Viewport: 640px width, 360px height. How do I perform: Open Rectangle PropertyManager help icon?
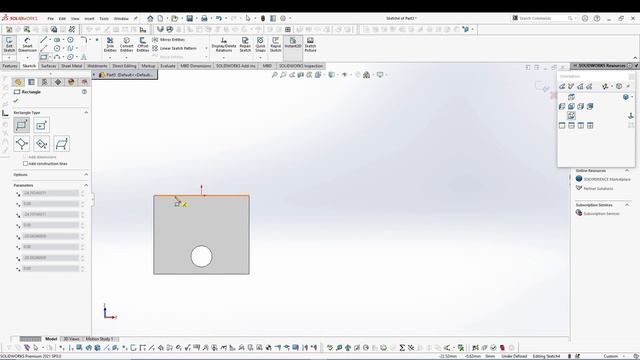point(84,92)
